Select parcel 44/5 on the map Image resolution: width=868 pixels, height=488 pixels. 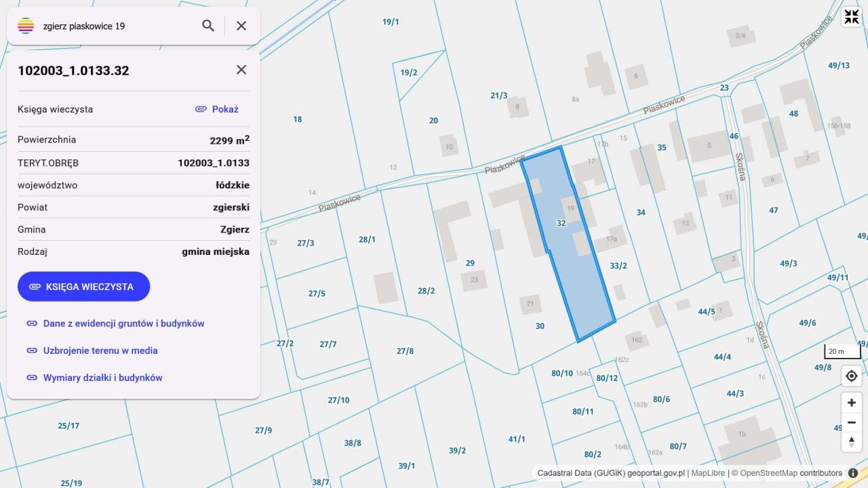click(x=707, y=312)
